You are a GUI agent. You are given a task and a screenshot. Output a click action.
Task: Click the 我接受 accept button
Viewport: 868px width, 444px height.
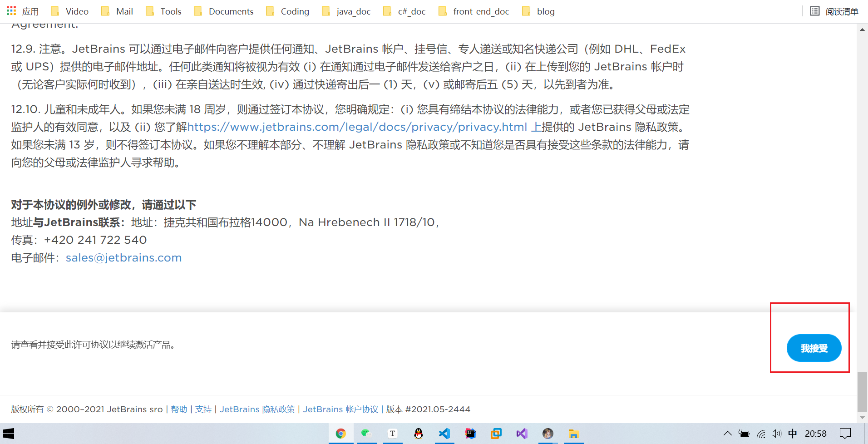pyautogui.click(x=814, y=348)
